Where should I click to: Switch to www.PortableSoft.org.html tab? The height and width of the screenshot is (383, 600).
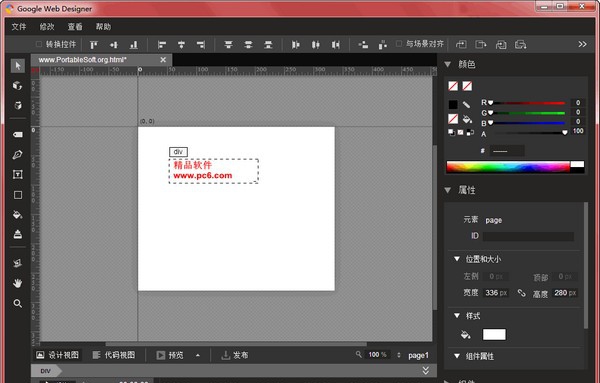pos(82,60)
